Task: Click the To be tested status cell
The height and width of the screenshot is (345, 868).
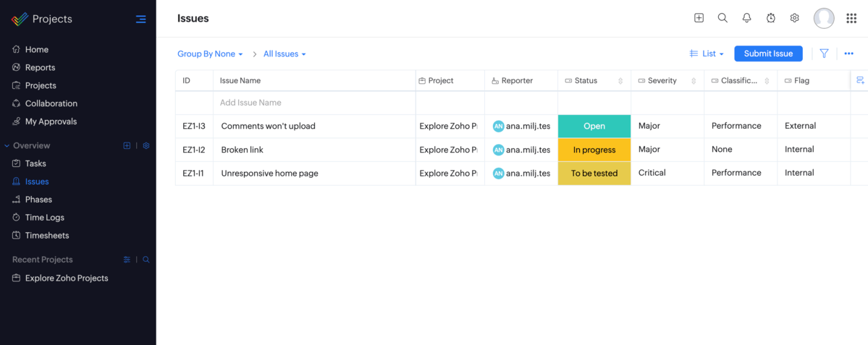Action: pyautogui.click(x=594, y=173)
